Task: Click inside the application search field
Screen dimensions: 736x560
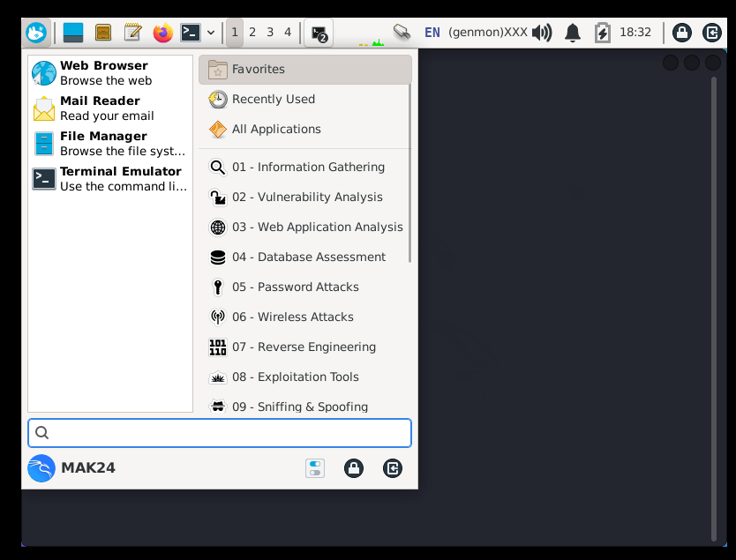Action: pos(219,432)
